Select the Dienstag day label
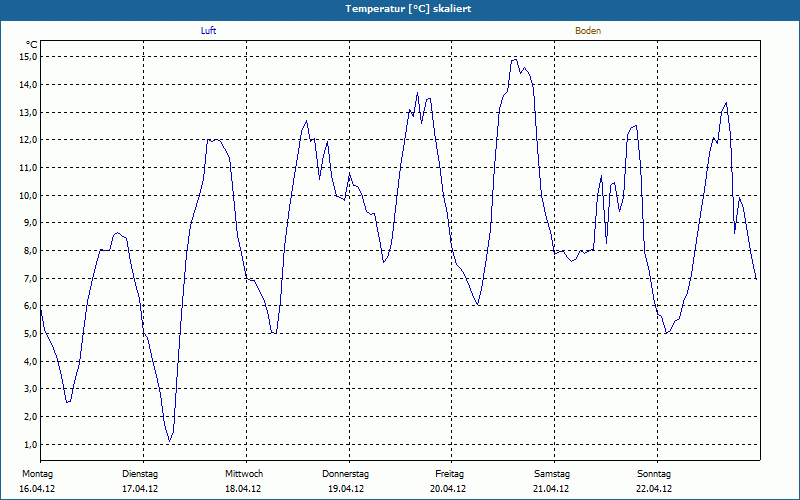The width and height of the screenshot is (800, 500). pyautogui.click(x=140, y=474)
